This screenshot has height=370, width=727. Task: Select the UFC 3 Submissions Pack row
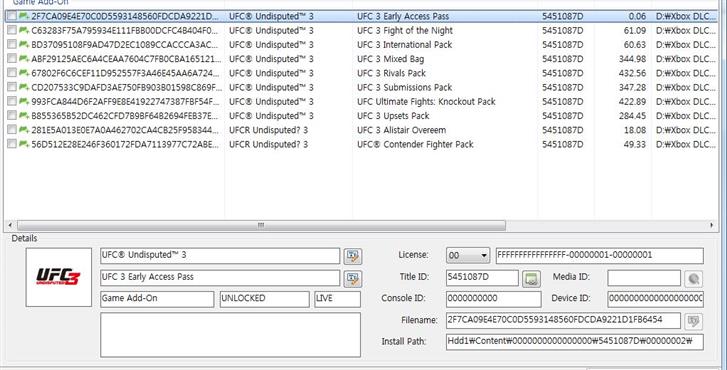click(x=362, y=87)
